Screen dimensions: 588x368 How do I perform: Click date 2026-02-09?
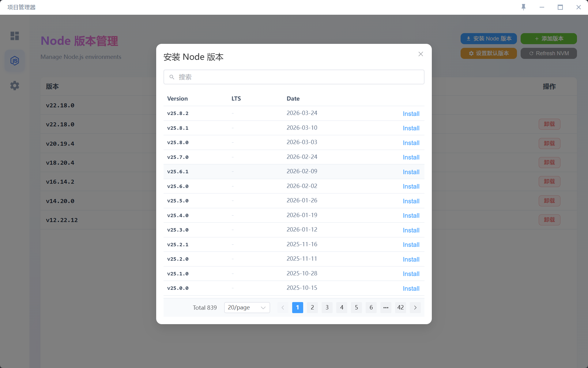(302, 171)
